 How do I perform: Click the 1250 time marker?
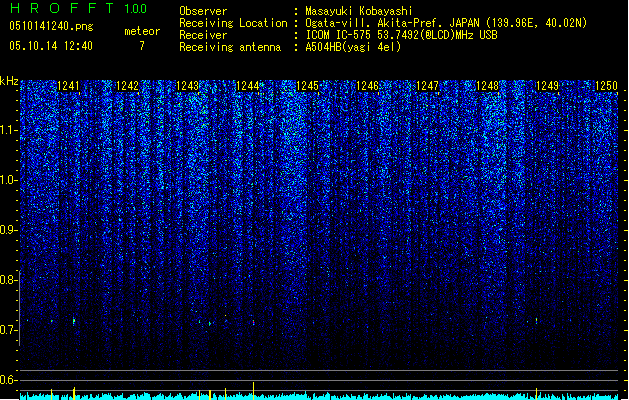[x=607, y=86]
